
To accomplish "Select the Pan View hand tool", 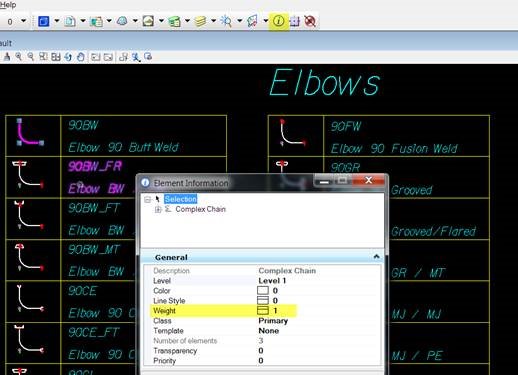I will 80,57.
